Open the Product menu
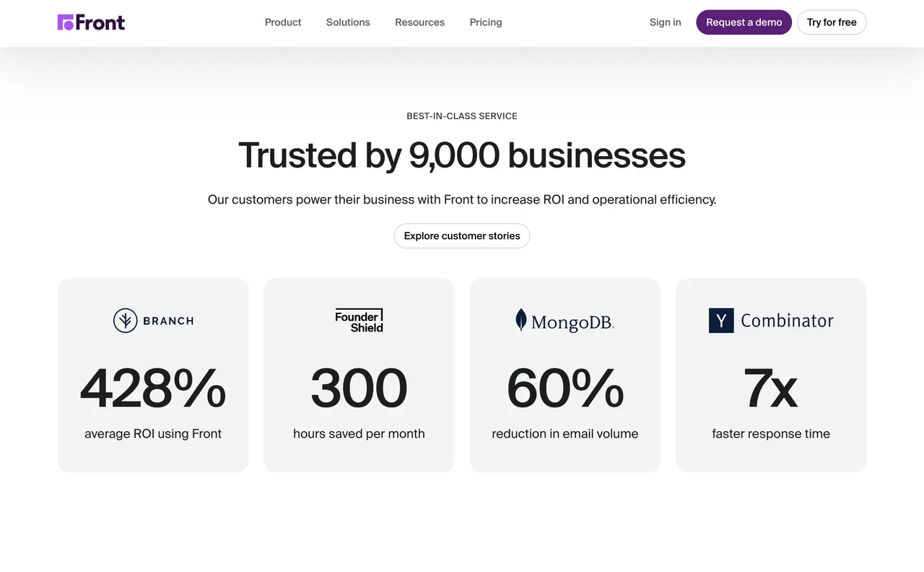The image size is (924, 572). tap(283, 22)
